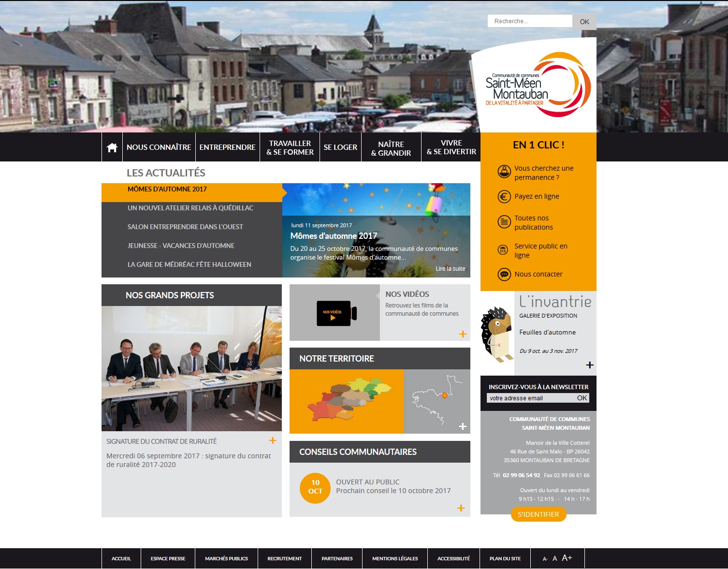Open the 'Vivre & se divertir' menu
The image size is (728, 569).
click(451, 147)
